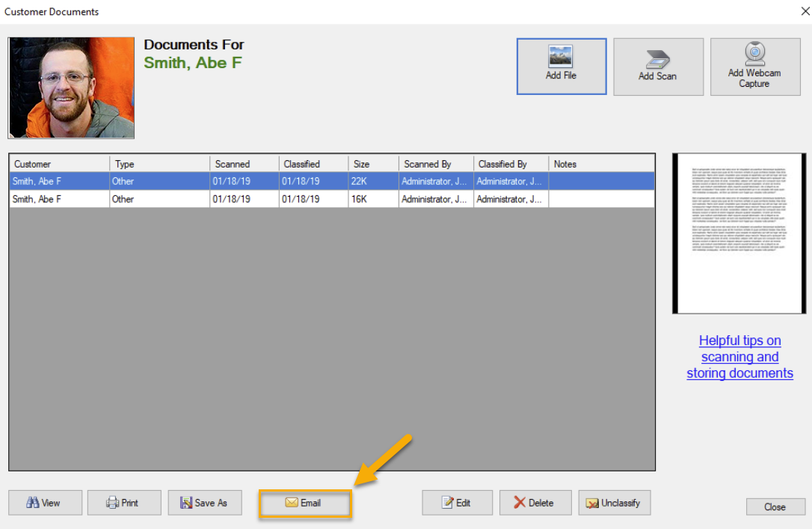Click the Unclassify button label

[x=621, y=503]
